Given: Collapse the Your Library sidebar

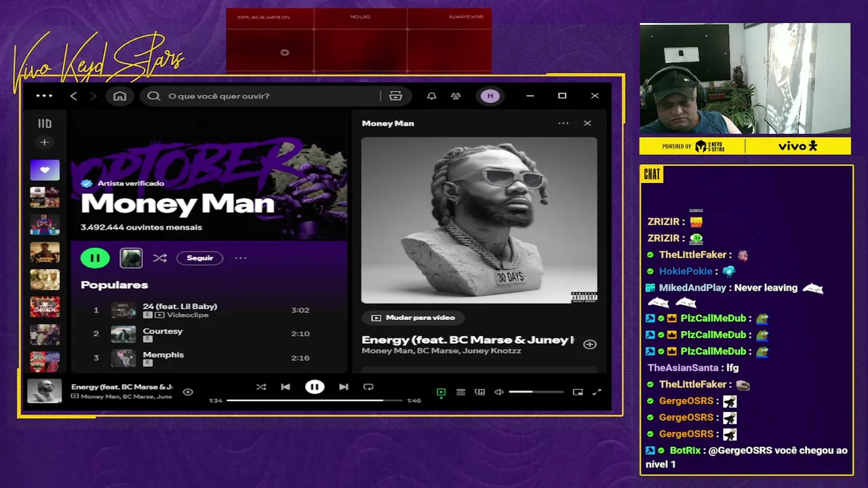Looking at the screenshot, I should click(45, 123).
